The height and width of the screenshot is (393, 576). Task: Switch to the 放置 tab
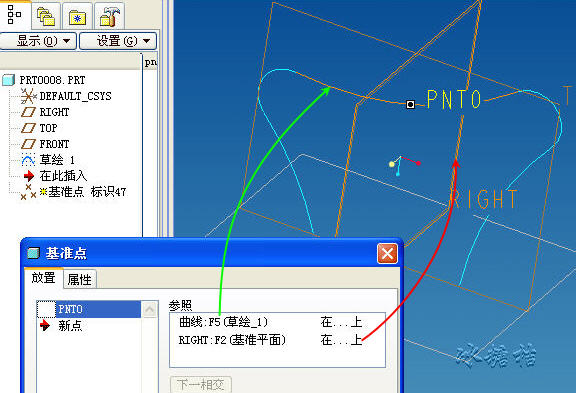(43, 278)
